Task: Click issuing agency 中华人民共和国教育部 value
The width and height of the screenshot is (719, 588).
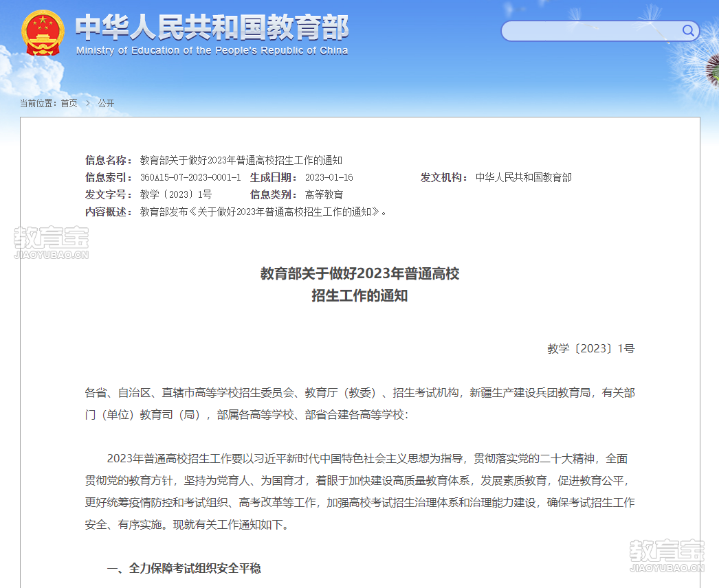Action: pyautogui.click(x=524, y=177)
